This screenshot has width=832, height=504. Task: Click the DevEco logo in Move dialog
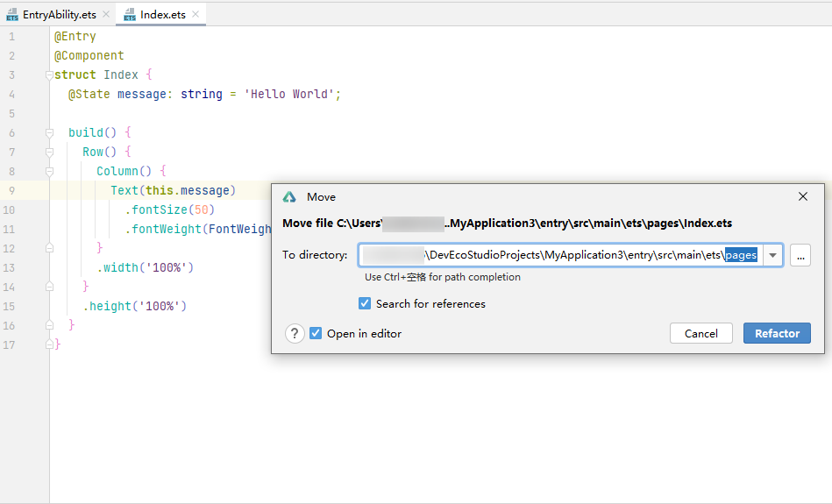point(289,197)
